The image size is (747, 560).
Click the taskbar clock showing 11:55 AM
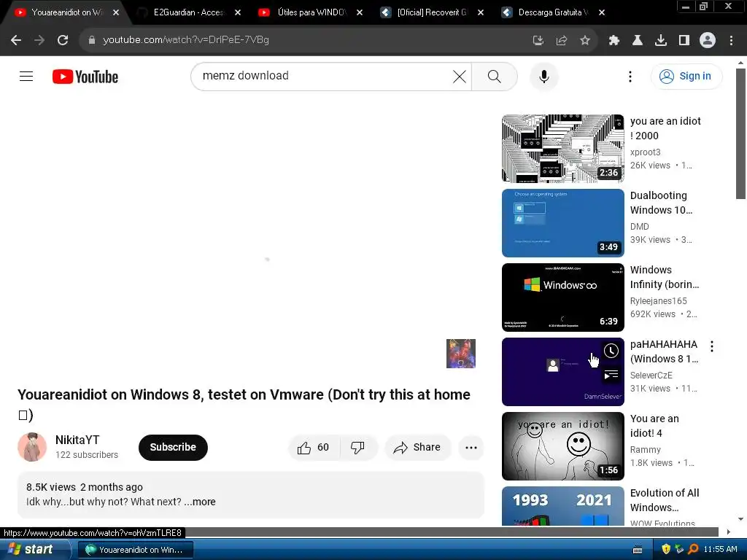[x=720, y=550]
